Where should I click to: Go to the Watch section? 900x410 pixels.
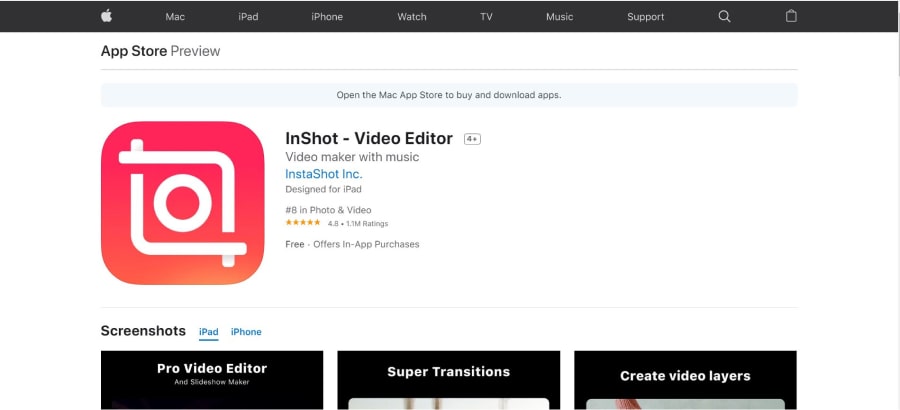click(412, 17)
